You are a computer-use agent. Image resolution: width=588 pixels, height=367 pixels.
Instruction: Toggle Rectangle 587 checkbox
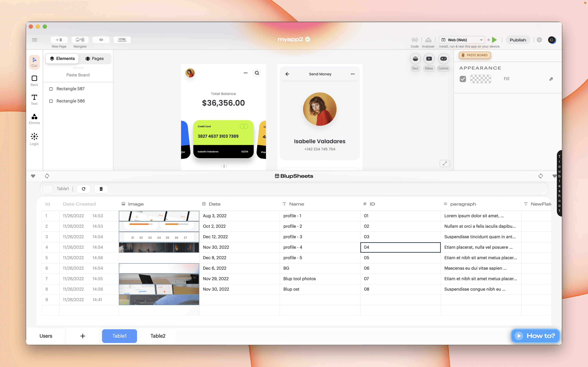pyautogui.click(x=51, y=89)
